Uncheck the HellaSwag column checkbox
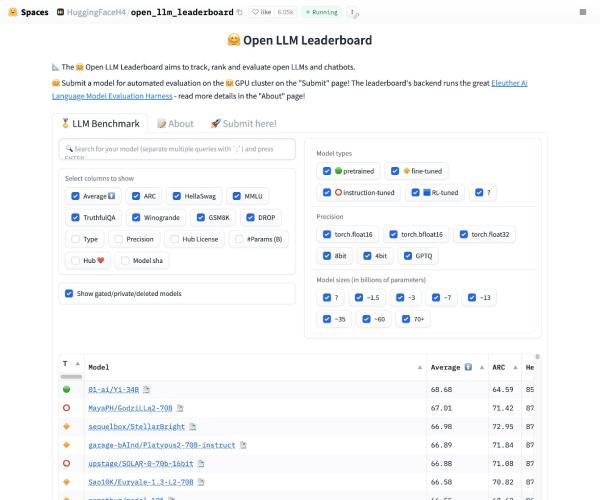Viewport: 600px width, 500px height. pos(177,196)
